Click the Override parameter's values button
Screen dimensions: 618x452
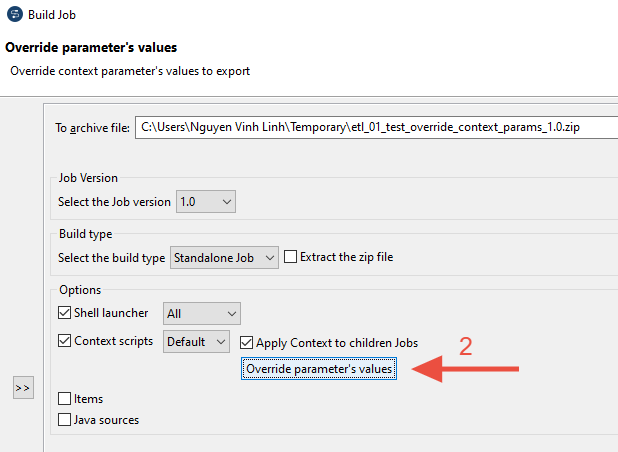(x=319, y=369)
